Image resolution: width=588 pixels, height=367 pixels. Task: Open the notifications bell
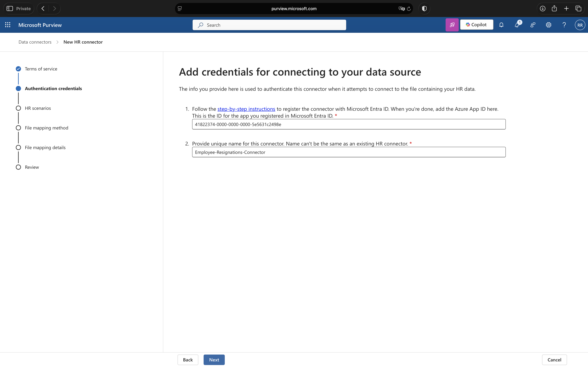click(x=501, y=25)
